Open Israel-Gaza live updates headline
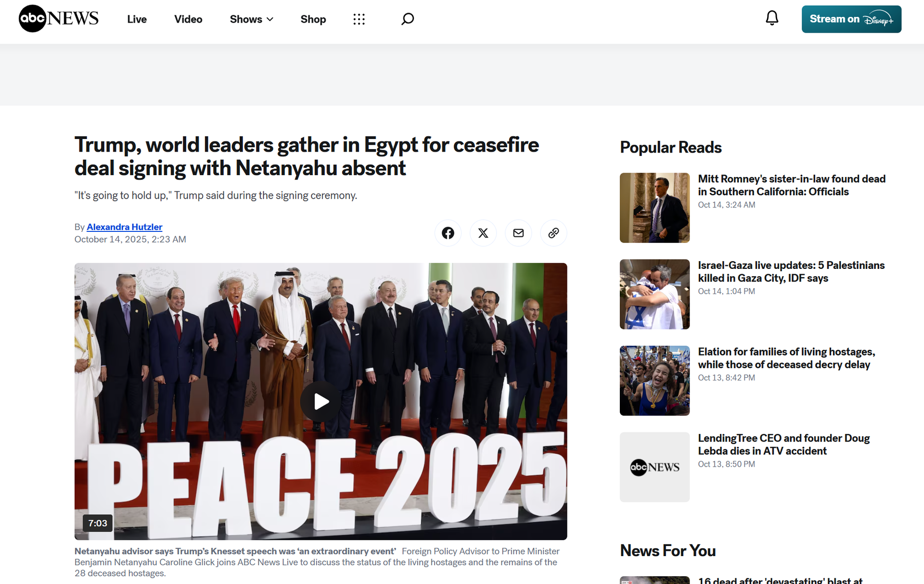The width and height of the screenshot is (924, 584). click(x=791, y=272)
